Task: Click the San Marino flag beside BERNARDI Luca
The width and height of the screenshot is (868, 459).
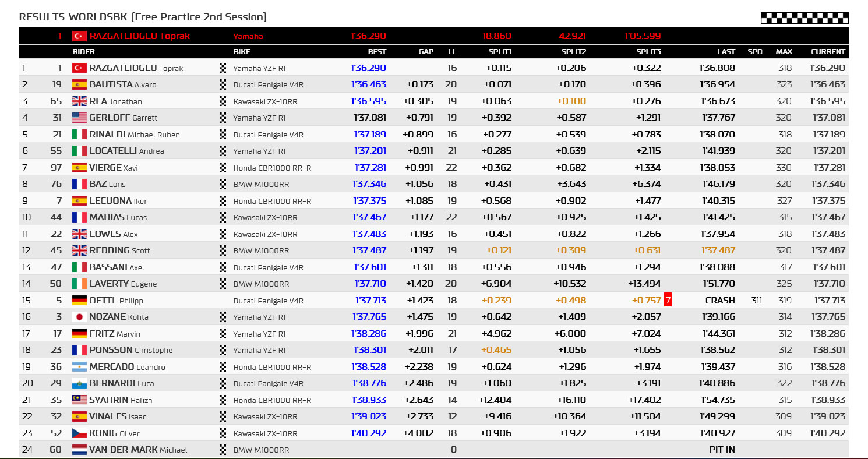Action: coord(79,383)
